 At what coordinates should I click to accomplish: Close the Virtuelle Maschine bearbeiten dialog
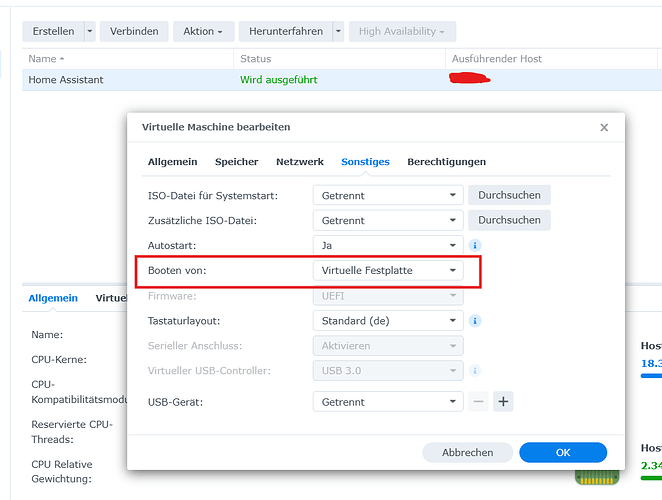click(x=604, y=127)
